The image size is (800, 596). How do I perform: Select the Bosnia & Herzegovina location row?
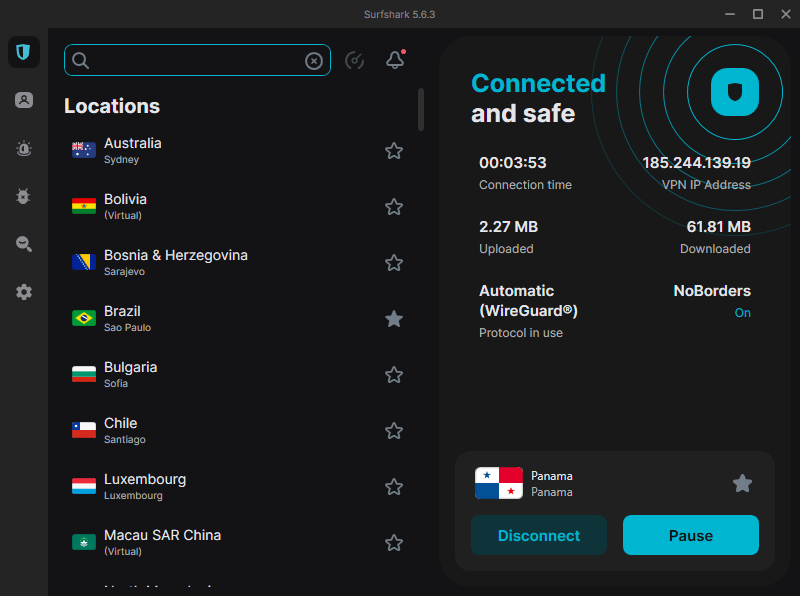click(x=238, y=263)
